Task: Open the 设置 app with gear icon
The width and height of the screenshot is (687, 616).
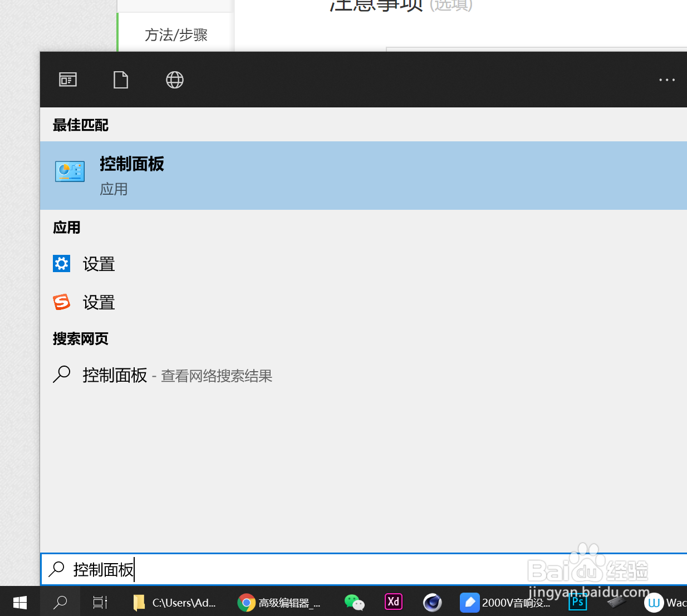Action: click(99, 263)
